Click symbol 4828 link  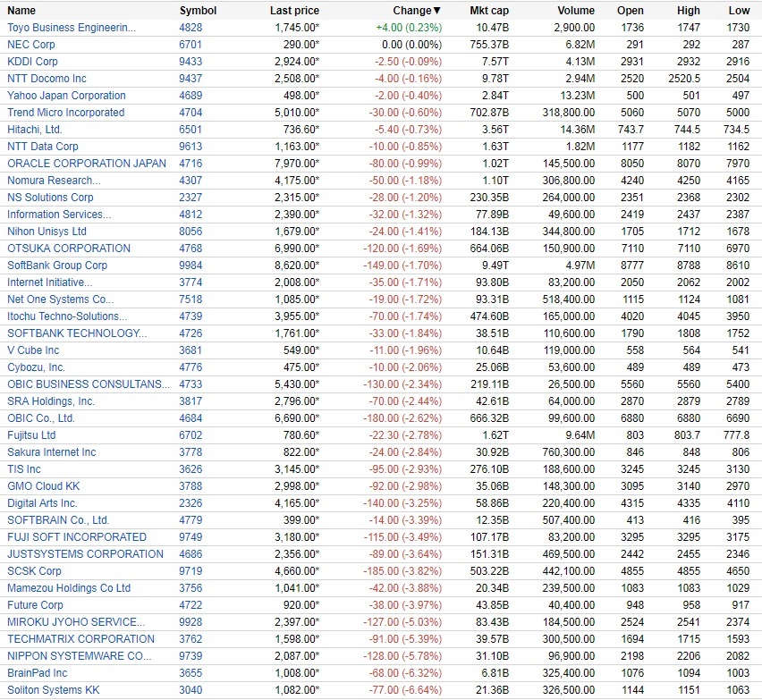(190, 27)
